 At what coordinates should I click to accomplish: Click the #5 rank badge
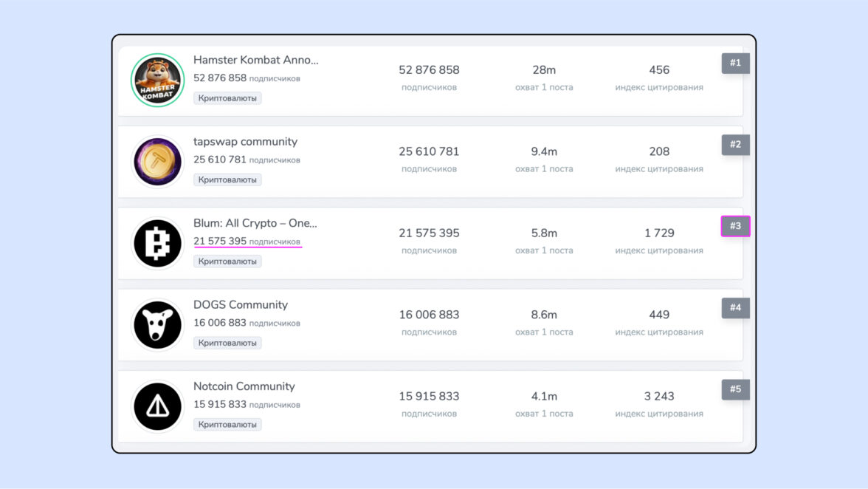click(735, 389)
